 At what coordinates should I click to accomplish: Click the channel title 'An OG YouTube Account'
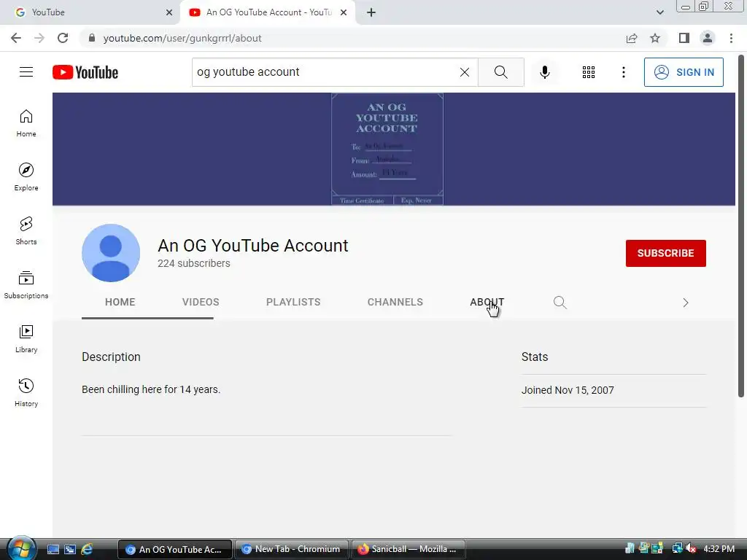click(253, 245)
